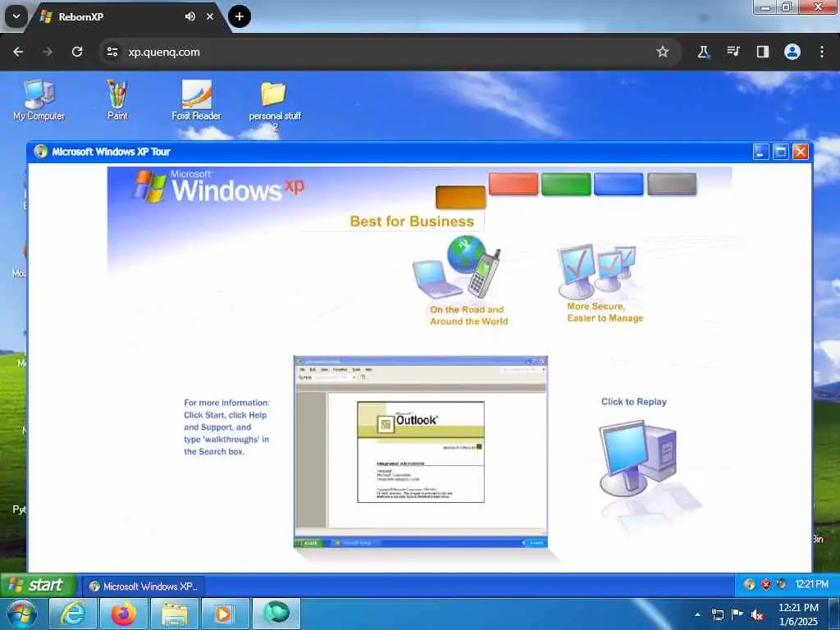This screenshot has width=840, height=630.
Task: Click the Outlook demo screenshot thumbnail
Action: (x=421, y=452)
